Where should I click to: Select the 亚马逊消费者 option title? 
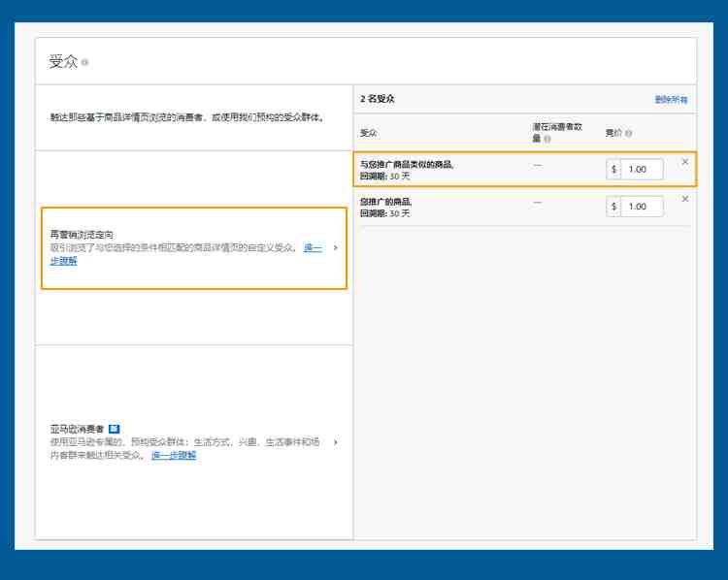(x=77, y=429)
